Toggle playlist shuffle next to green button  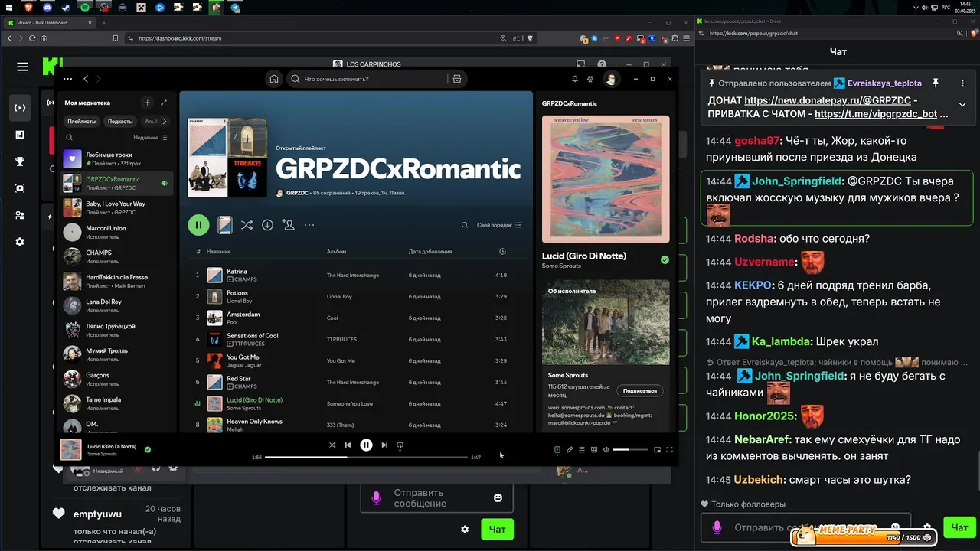tap(247, 225)
